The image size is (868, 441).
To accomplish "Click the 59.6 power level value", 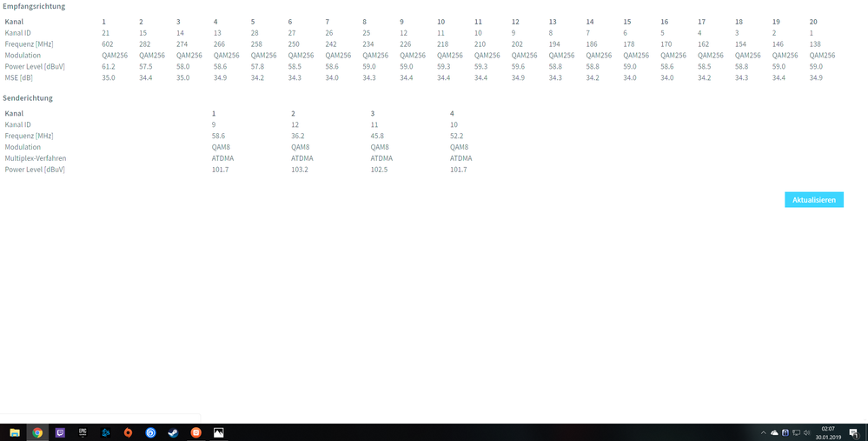I will pos(518,66).
